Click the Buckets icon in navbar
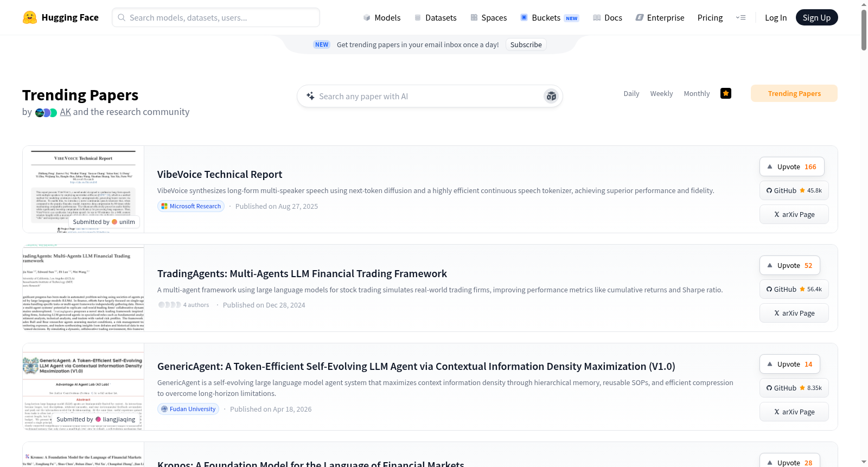Image resolution: width=868 pixels, height=467 pixels. click(x=524, y=17)
